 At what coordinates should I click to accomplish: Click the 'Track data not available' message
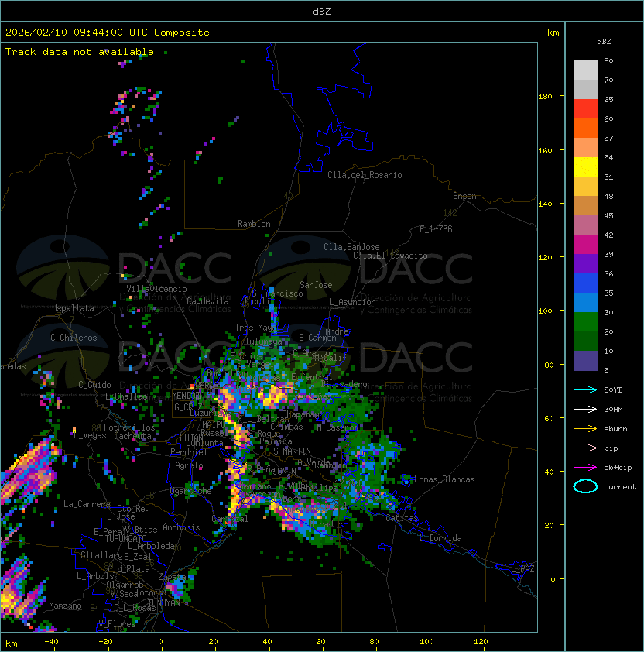pos(80,52)
